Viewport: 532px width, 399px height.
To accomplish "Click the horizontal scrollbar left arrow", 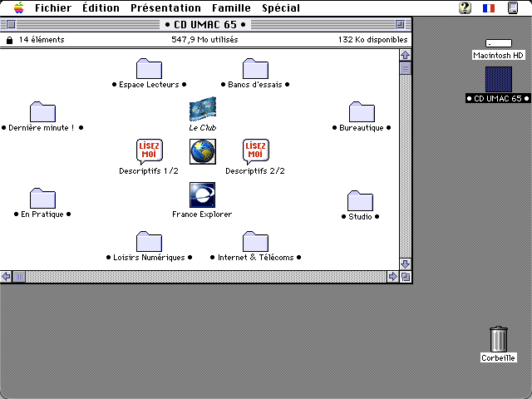I will point(6,277).
